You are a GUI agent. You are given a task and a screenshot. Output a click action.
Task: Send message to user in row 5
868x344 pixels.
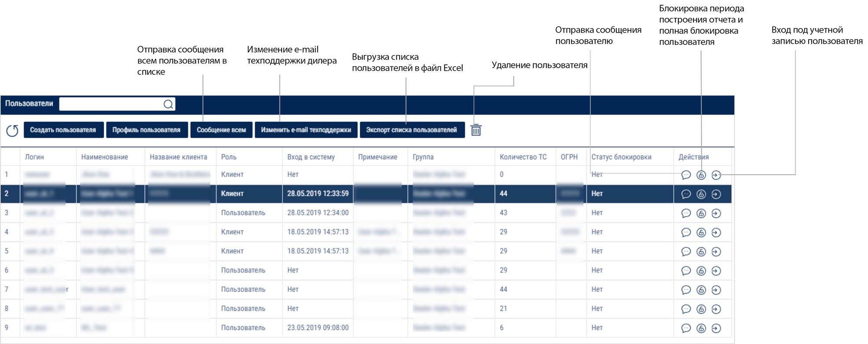tap(686, 251)
